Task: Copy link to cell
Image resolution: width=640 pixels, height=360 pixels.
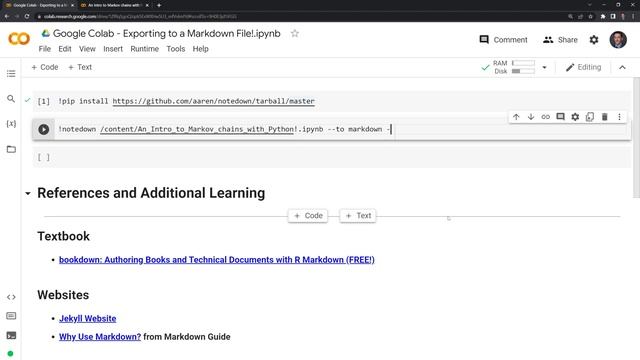Action: 545,117
